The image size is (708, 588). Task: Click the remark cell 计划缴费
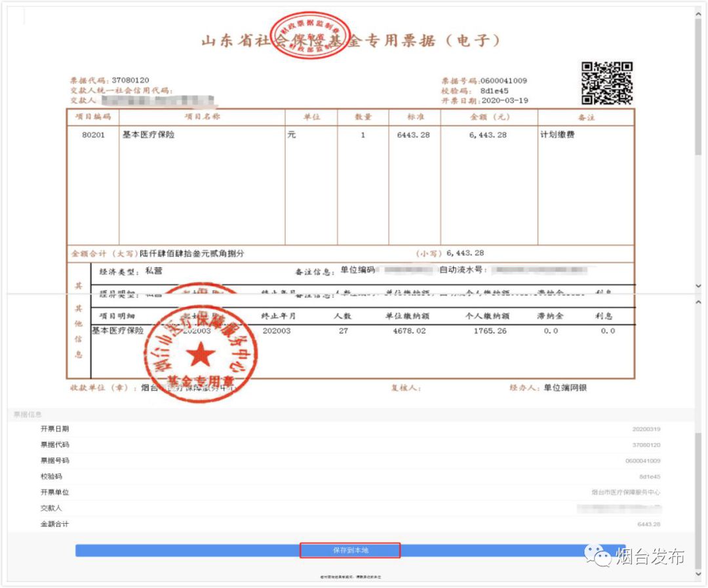click(x=557, y=134)
